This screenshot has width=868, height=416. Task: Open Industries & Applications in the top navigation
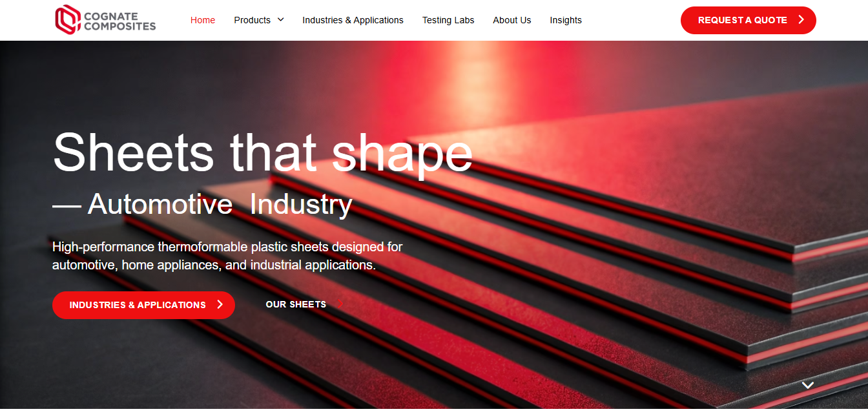point(353,20)
